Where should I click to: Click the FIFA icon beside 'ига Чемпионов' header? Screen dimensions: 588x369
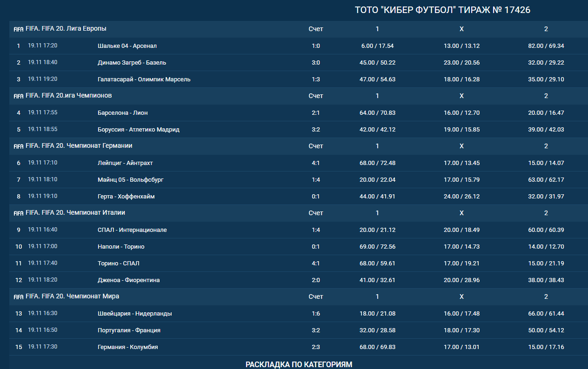tap(19, 96)
